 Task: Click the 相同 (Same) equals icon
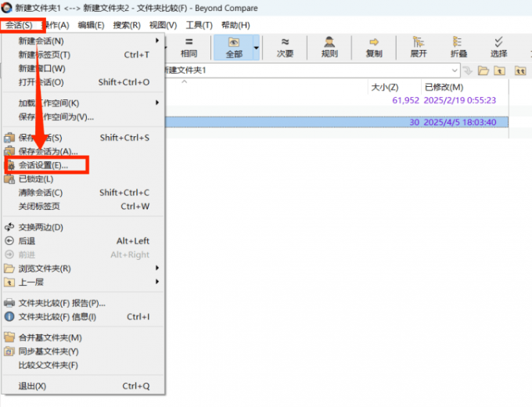coord(189,47)
